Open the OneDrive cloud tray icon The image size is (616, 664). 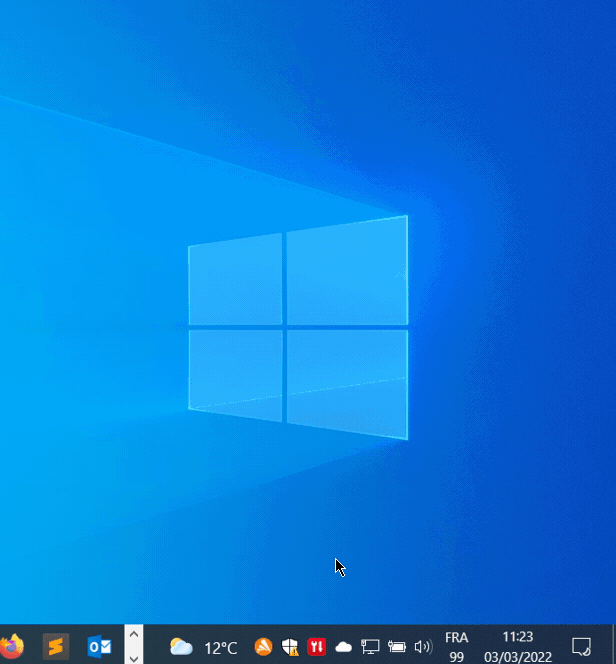click(x=343, y=647)
